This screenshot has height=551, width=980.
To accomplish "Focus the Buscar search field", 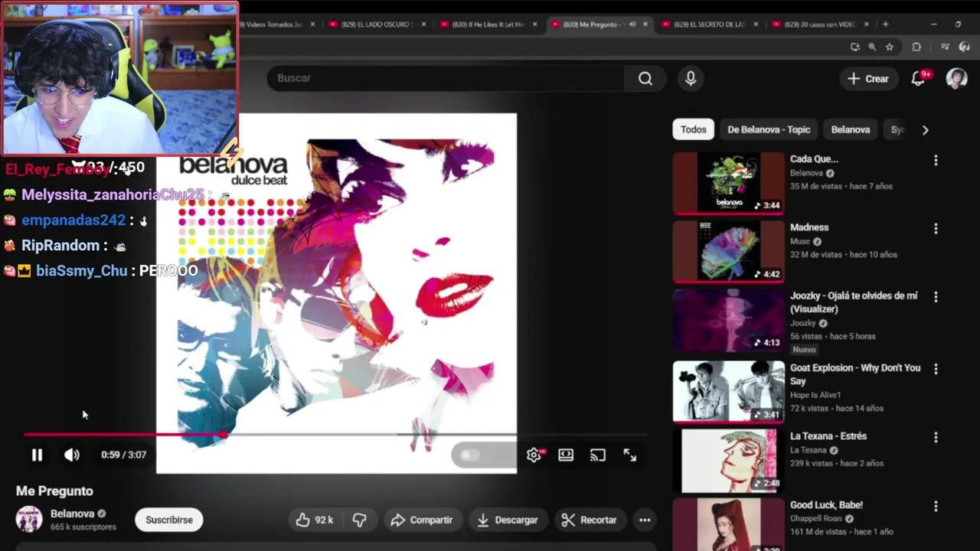I will click(x=446, y=78).
